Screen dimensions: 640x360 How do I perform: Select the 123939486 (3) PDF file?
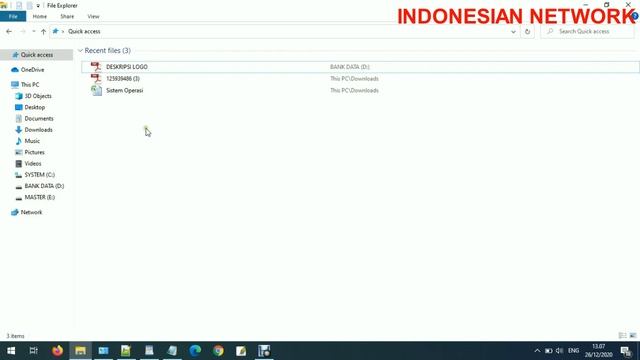[x=360, y=78]
